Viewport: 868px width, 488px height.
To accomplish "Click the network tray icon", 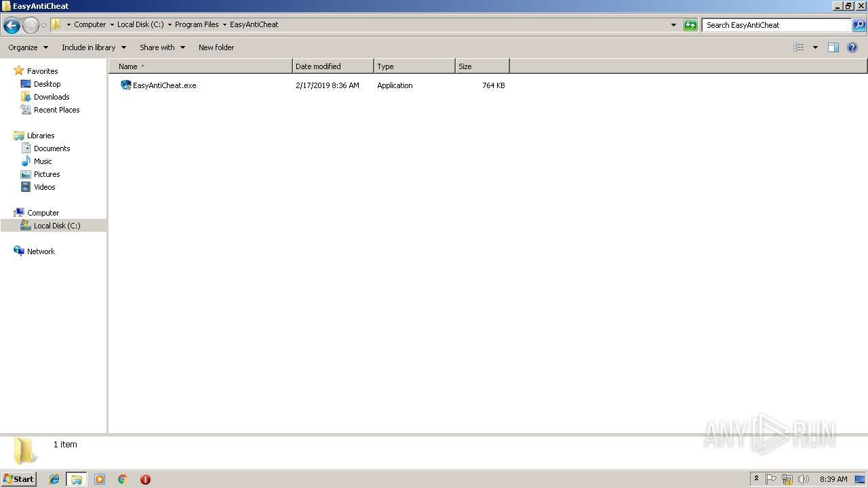I will (x=787, y=479).
